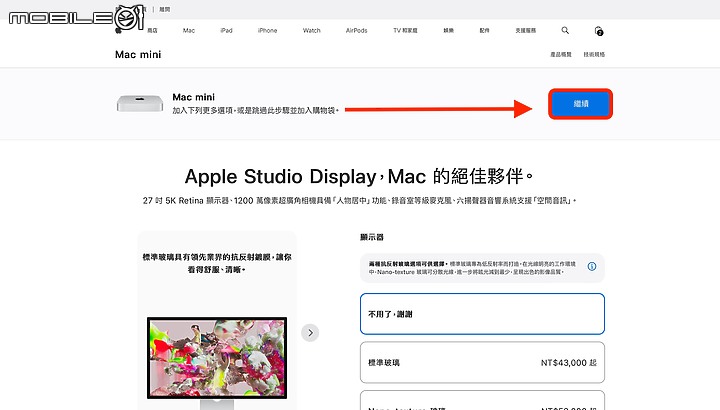Click the 顯示器 section heading
Image resolution: width=720 pixels, height=410 pixels.
tap(371, 237)
